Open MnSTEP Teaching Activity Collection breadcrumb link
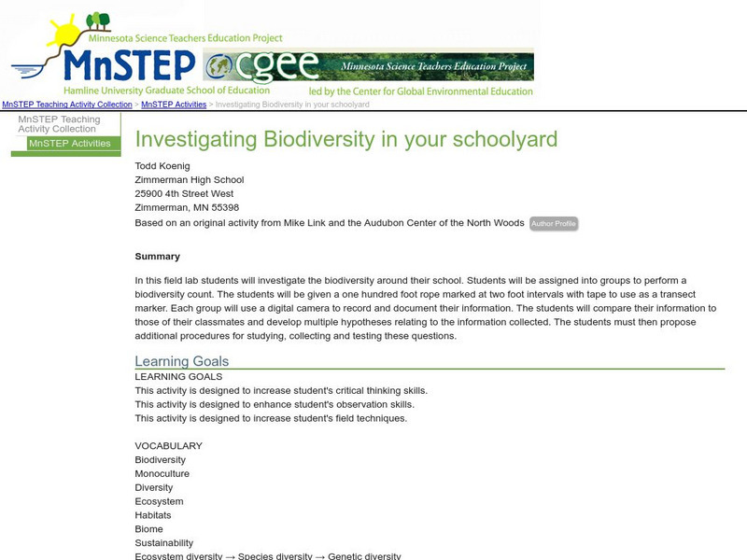747x560 pixels. pyautogui.click(x=67, y=105)
